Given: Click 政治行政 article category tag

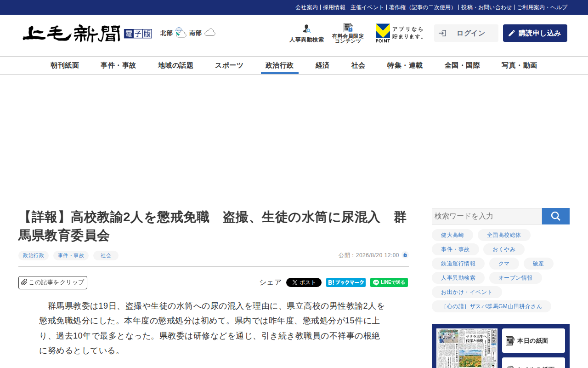Looking at the screenshot, I should coord(34,255).
